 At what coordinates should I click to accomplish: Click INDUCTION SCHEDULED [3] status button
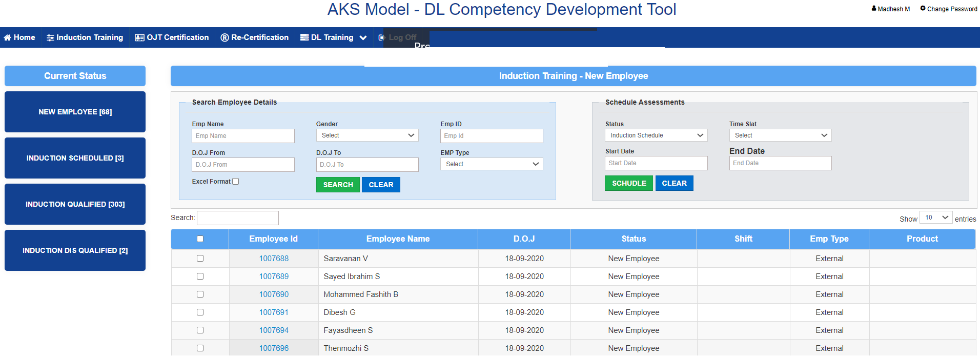[x=75, y=158]
